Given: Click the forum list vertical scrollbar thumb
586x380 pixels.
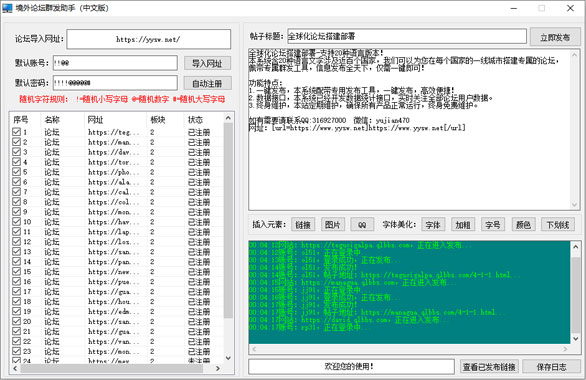Looking at the screenshot, I should 228,220.
